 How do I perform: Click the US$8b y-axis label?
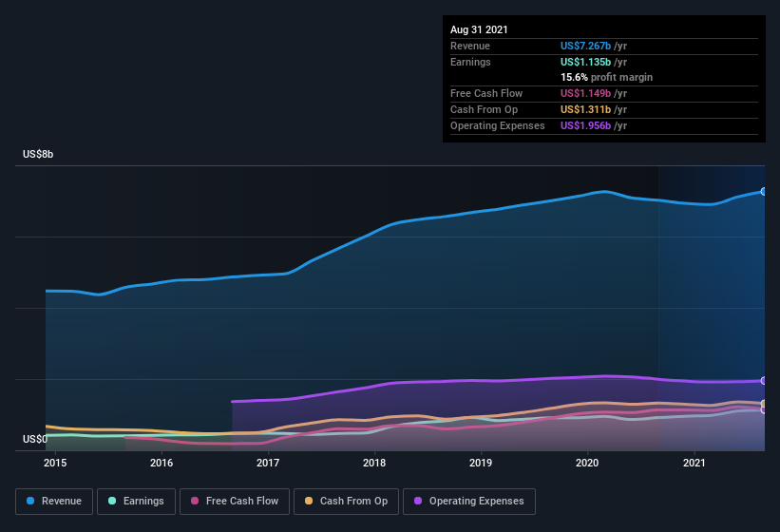(38, 154)
